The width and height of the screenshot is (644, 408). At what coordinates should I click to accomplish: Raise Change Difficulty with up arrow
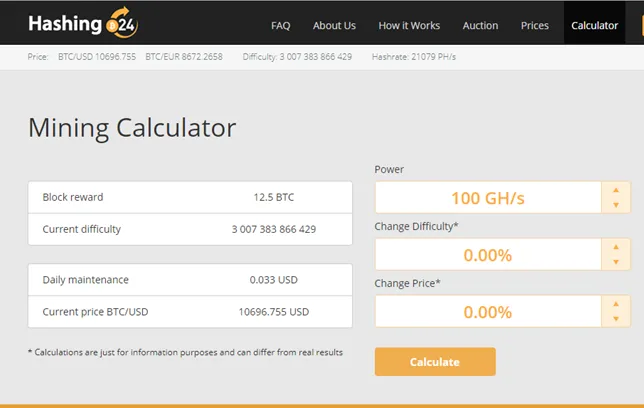(x=616, y=247)
